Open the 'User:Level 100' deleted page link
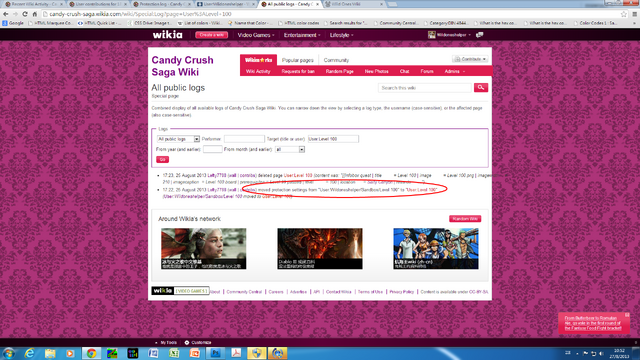The image size is (640, 360). pyautogui.click(x=298, y=176)
